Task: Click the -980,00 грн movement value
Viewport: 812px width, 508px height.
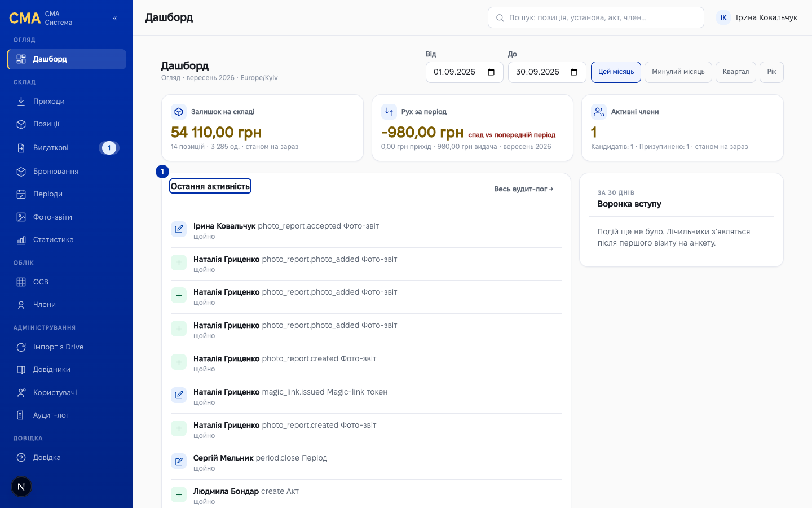Action: [x=422, y=133]
